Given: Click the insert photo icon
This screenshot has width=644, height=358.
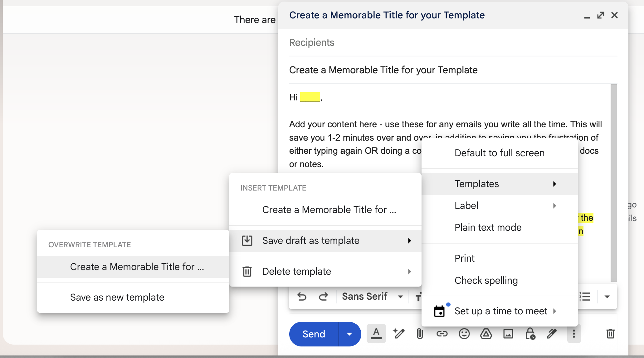Looking at the screenshot, I should (508, 334).
